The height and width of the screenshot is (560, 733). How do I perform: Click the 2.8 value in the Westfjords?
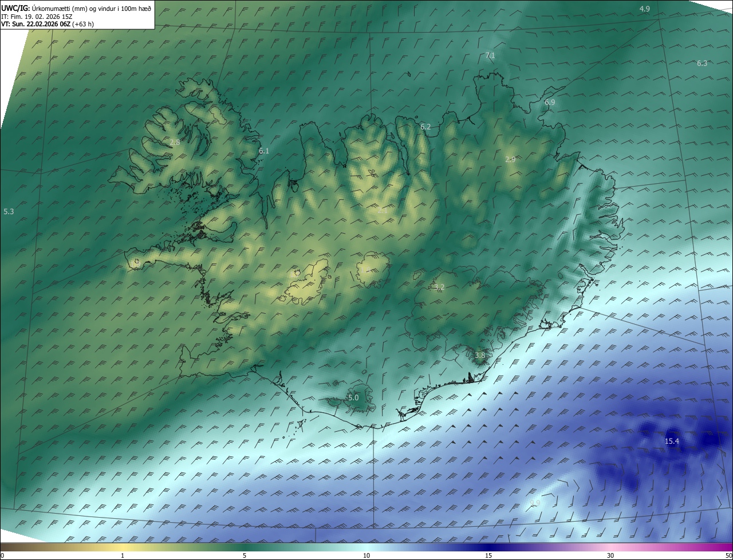[175, 142]
